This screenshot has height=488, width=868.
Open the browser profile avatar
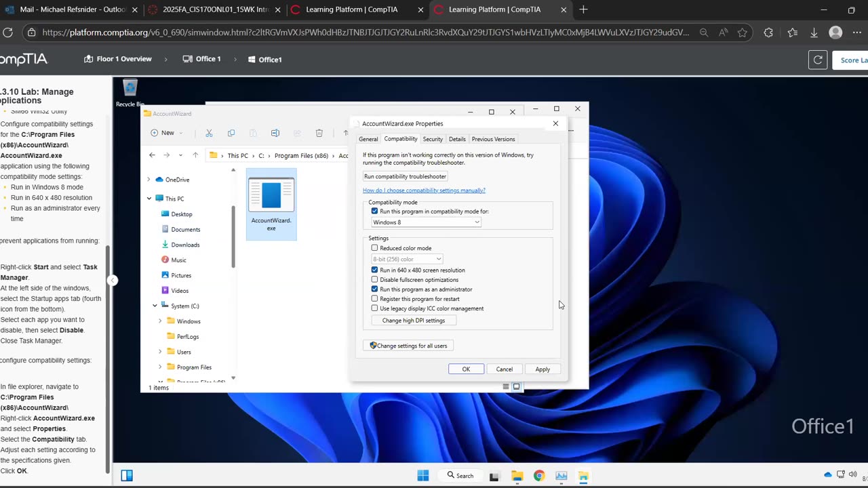click(x=836, y=32)
